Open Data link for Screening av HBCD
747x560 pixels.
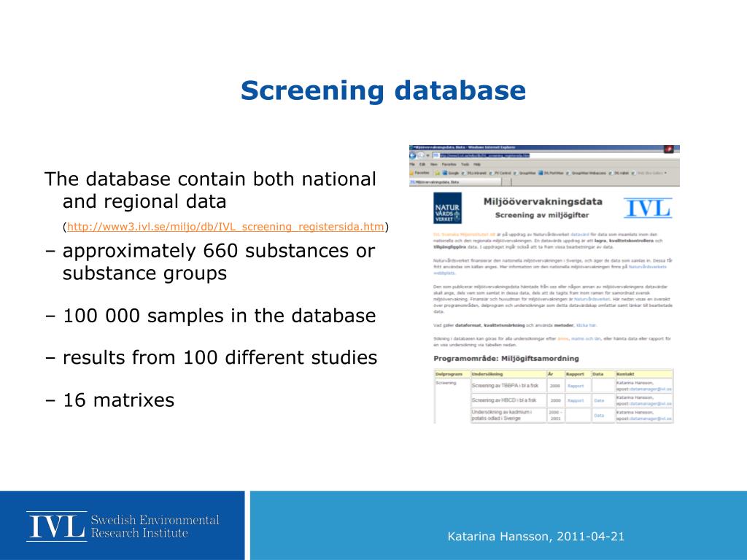pos(599,400)
